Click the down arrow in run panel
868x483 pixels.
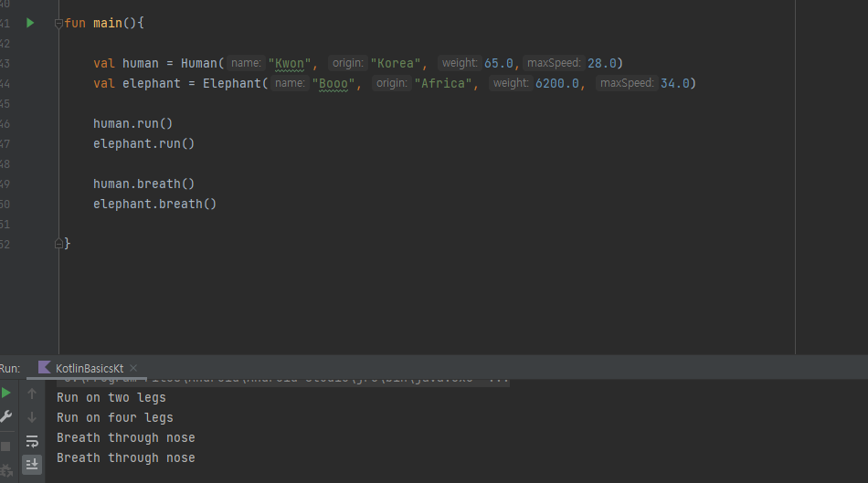click(x=32, y=417)
